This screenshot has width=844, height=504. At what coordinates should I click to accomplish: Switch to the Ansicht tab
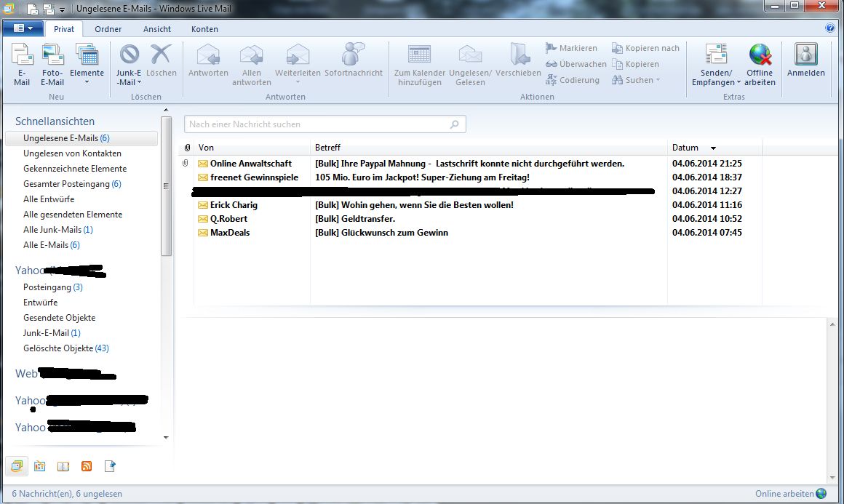click(x=157, y=29)
